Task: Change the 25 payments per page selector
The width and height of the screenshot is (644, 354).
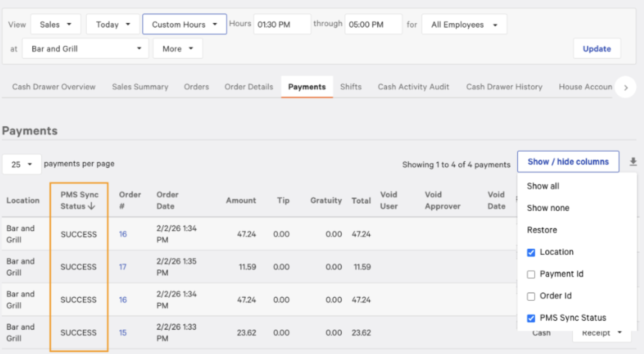Action: [22, 164]
